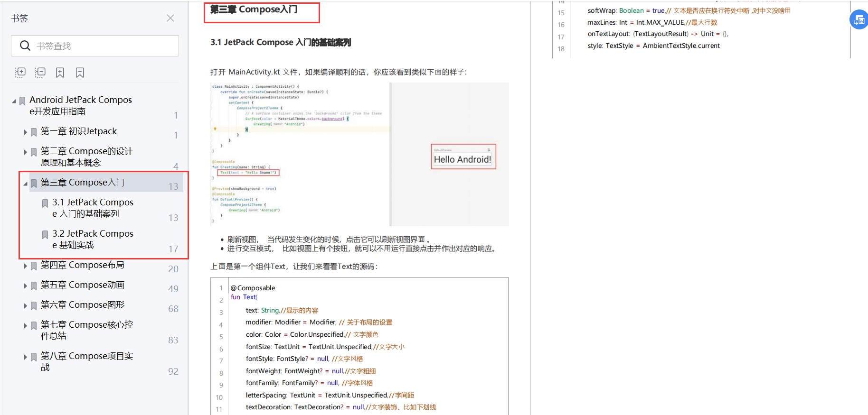868x415 pixels.
Task: Jump to 第八章 Compose项目实战 bookmark
Action: click(86, 361)
